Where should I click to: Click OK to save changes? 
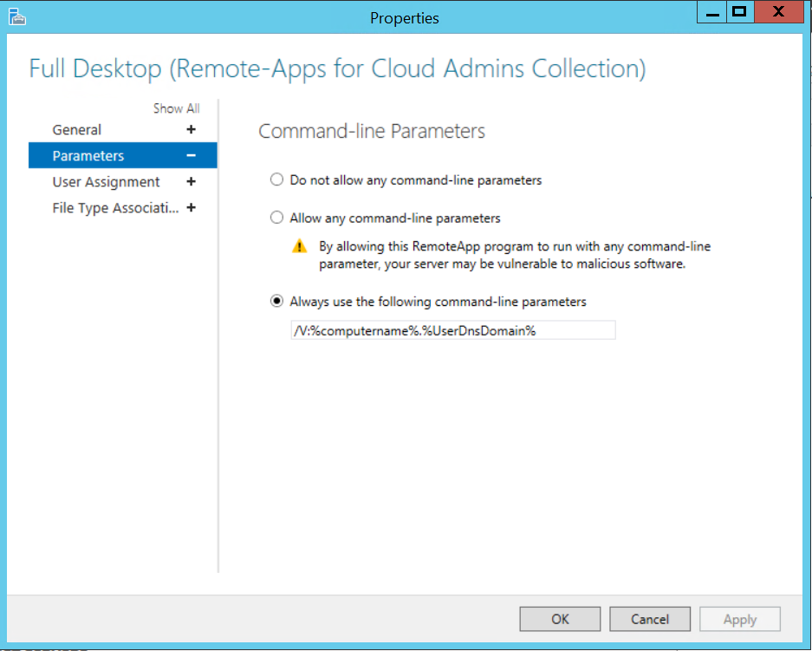pos(559,619)
